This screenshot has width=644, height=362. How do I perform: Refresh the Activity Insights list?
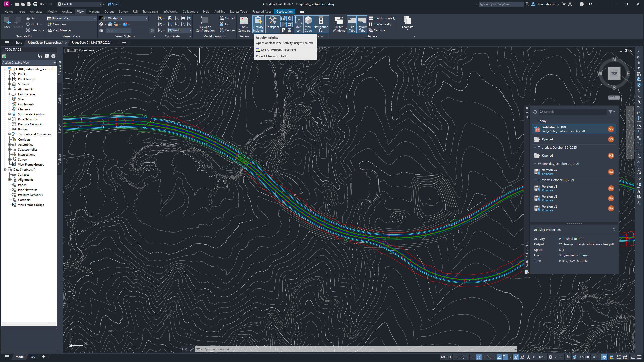coord(535,112)
